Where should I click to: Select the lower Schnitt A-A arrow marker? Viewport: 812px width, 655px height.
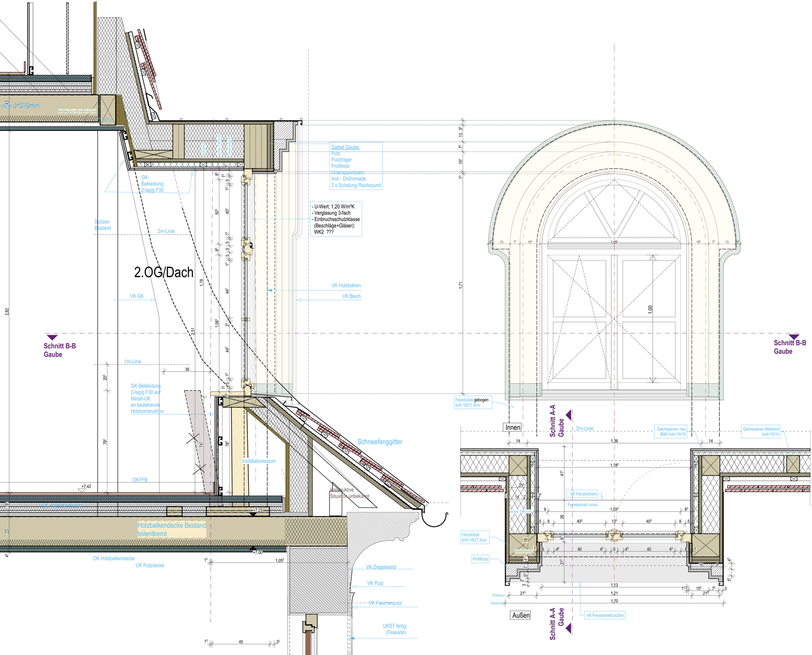pyautogui.click(x=568, y=628)
